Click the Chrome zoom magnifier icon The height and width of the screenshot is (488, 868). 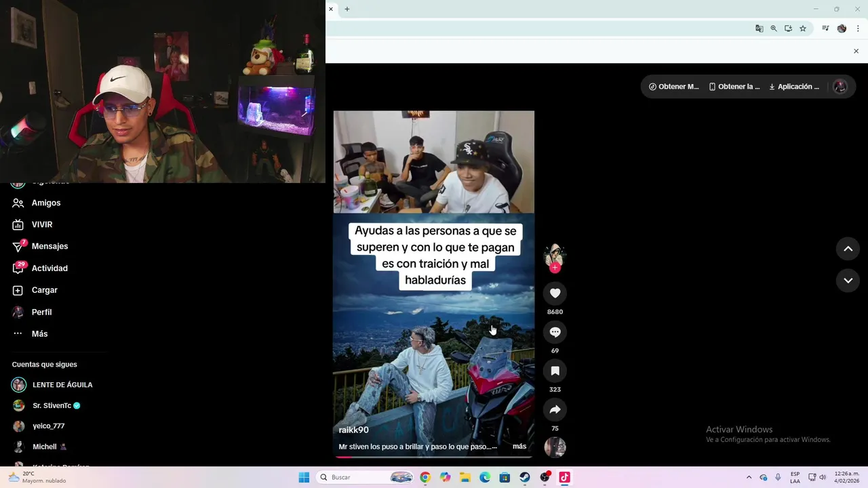774,28
